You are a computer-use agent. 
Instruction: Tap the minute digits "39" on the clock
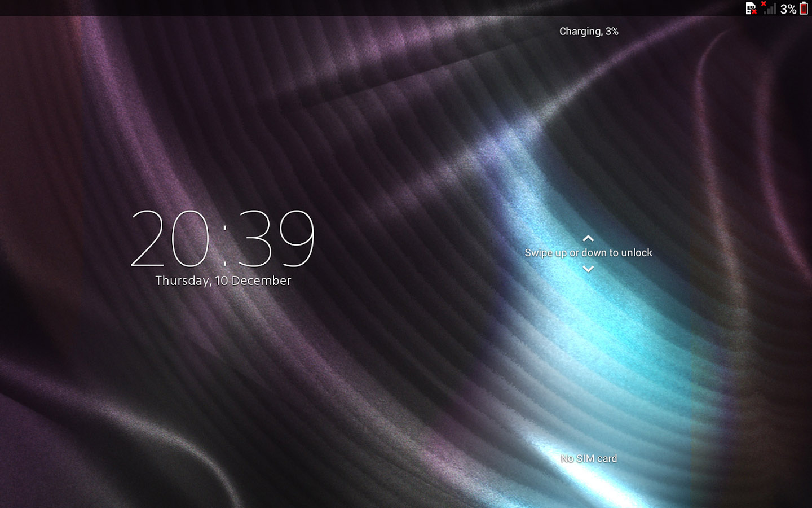click(276, 238)
